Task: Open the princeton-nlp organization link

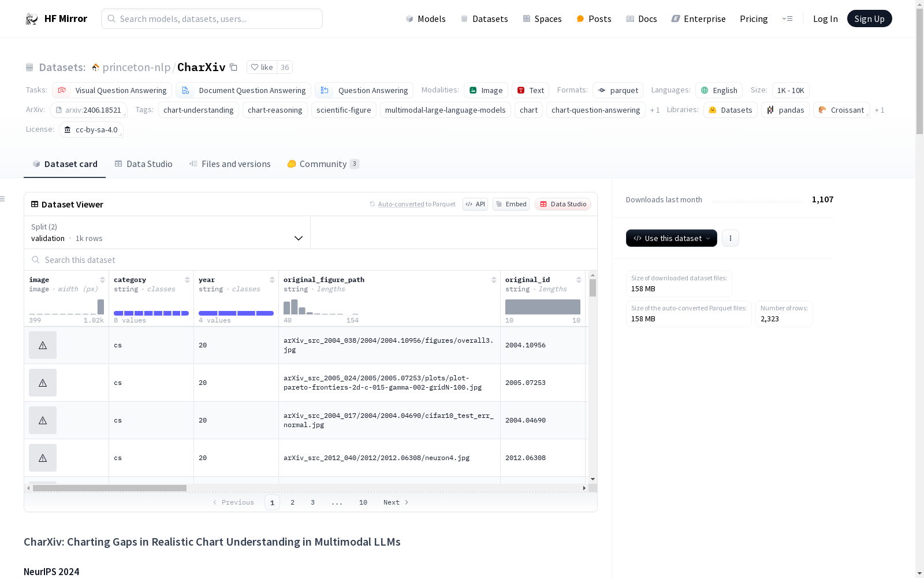Action: click(136, 67)
